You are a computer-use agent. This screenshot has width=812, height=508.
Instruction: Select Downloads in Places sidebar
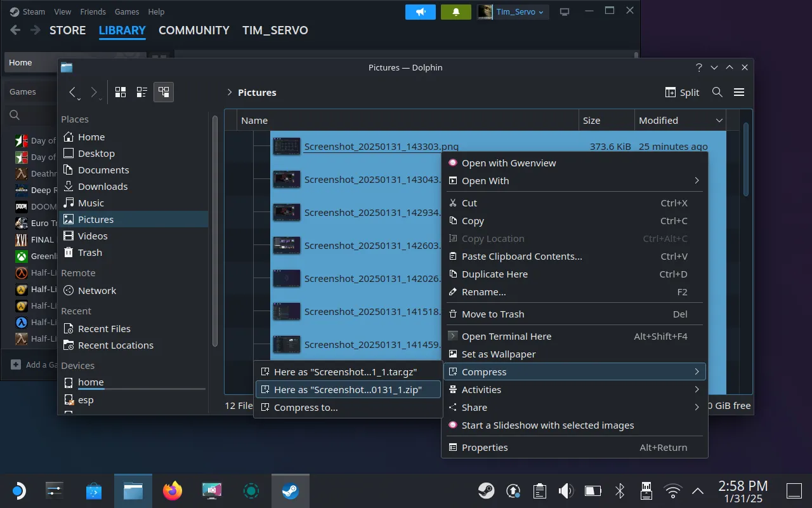point(103,187)
